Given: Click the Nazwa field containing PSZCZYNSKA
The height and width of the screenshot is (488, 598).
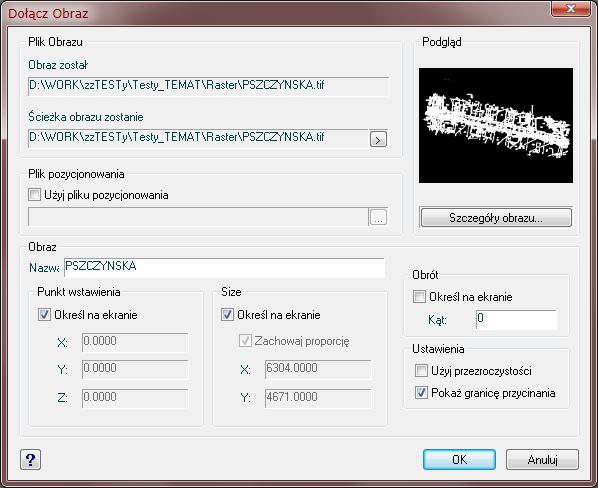Looking at the screenshot, I should pyautogui.click(x=224, y=268).
